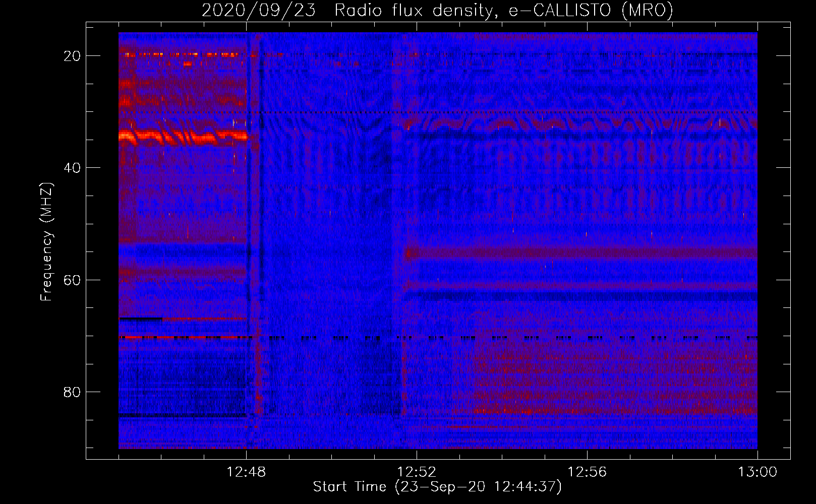This screenshot has width=816, height=504.
Task: Click the 12:48 time tick label
Action: pyautogui.click(x=246, y=472)
